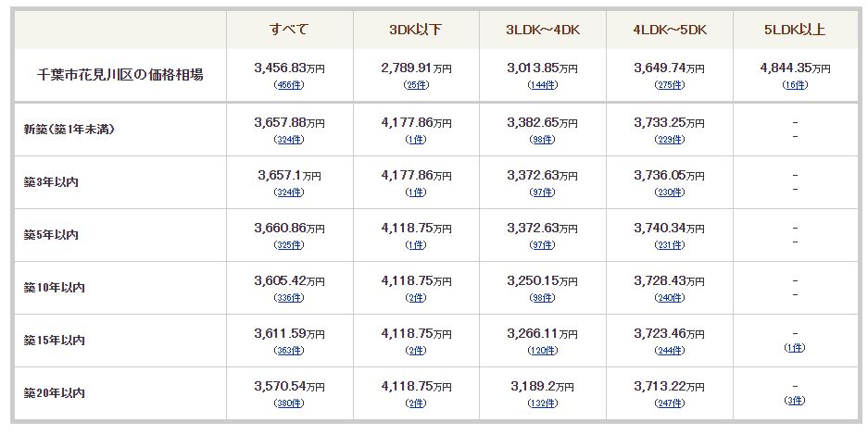The image size is (868, 434).
Task: Click the 240件 link in 築10年以内 row
Action: (669, 298)
